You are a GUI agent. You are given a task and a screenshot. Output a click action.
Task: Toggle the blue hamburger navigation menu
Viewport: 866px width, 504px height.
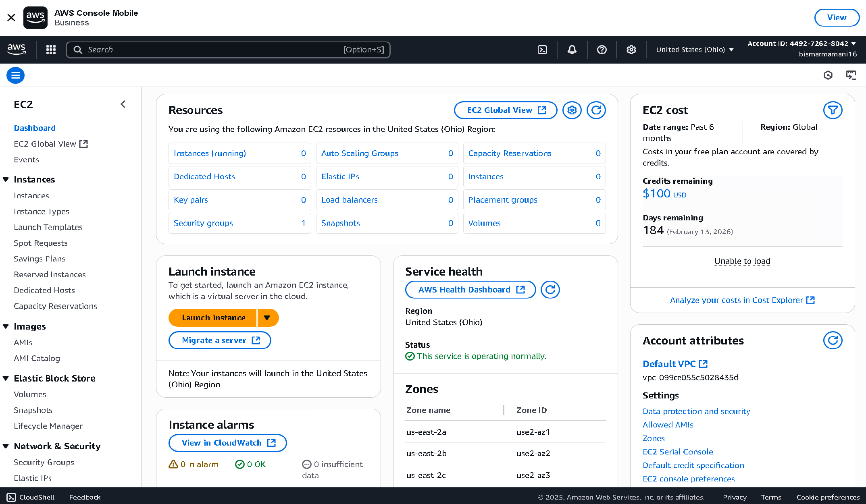[x=15, y=75]
